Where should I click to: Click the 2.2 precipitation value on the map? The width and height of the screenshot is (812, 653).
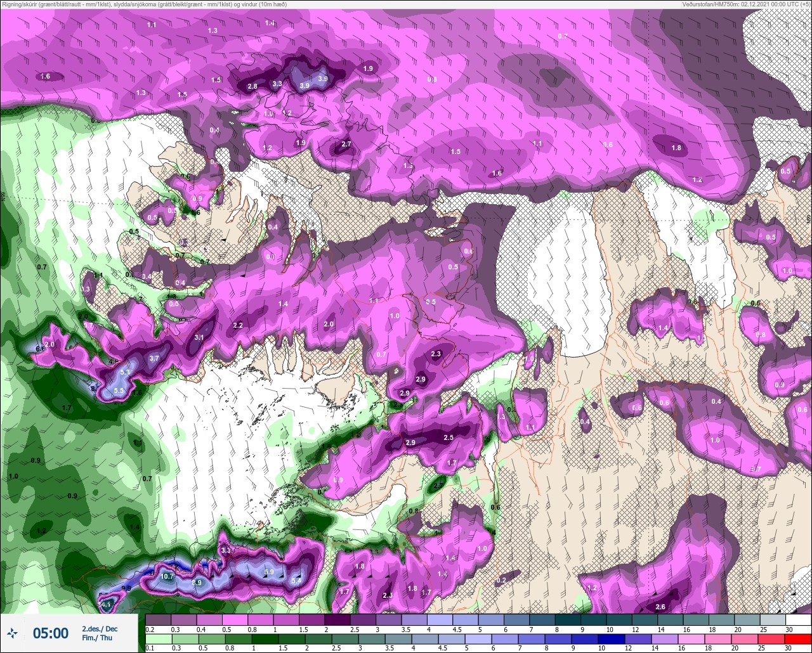click(x=238, y=325)
